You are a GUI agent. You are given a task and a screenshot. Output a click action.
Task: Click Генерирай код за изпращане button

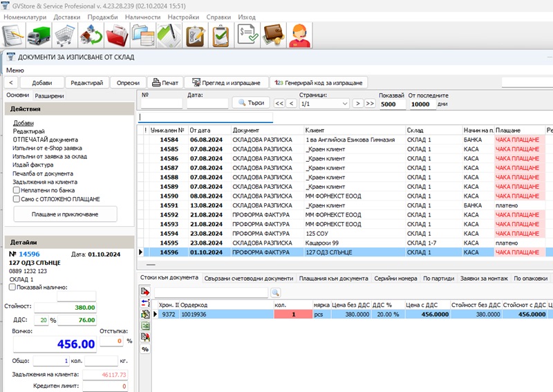(x=319, y=82)
